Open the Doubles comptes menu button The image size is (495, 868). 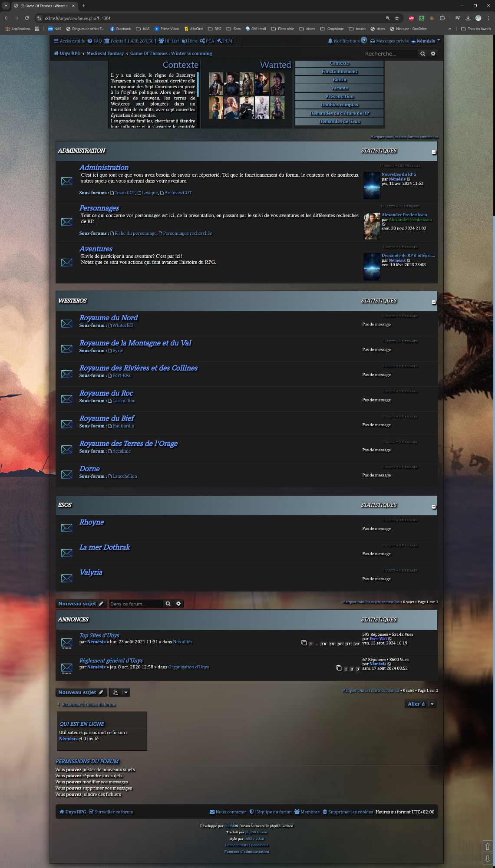[x=340, y=105]
